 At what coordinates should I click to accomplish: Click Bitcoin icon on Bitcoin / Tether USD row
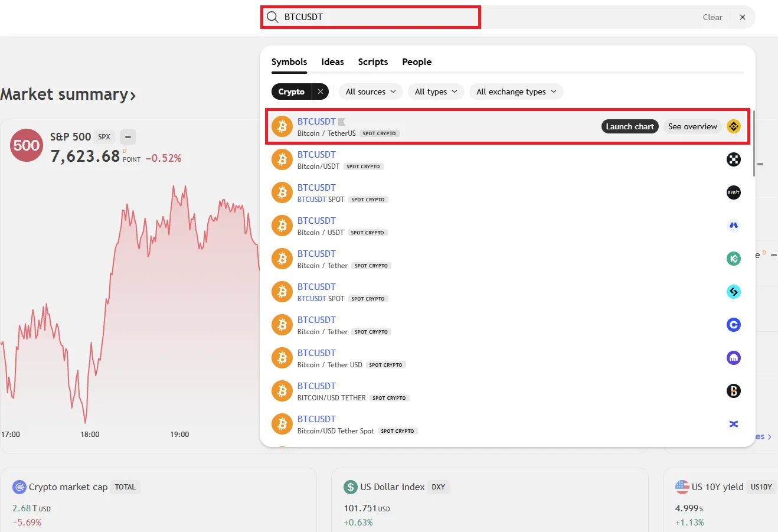(x=282, y=358)
